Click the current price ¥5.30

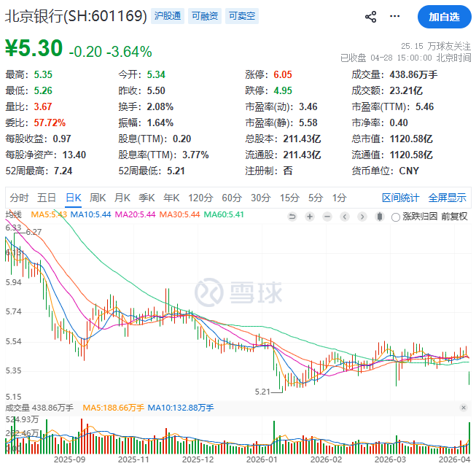pos(34,48)
